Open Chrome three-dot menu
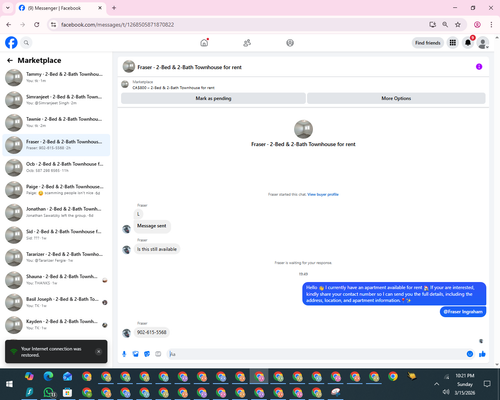 click(491, 24)
